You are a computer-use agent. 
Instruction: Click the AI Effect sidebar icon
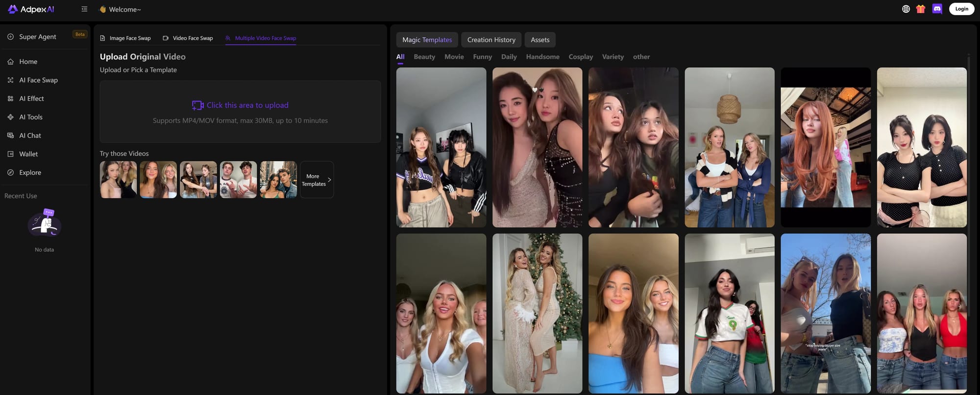[x=11, y=99]
